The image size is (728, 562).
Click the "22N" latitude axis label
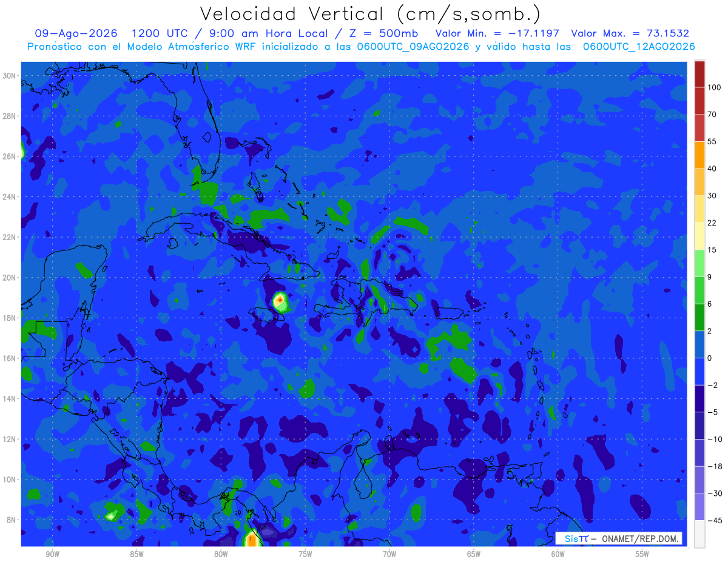[x=10, y=237]
